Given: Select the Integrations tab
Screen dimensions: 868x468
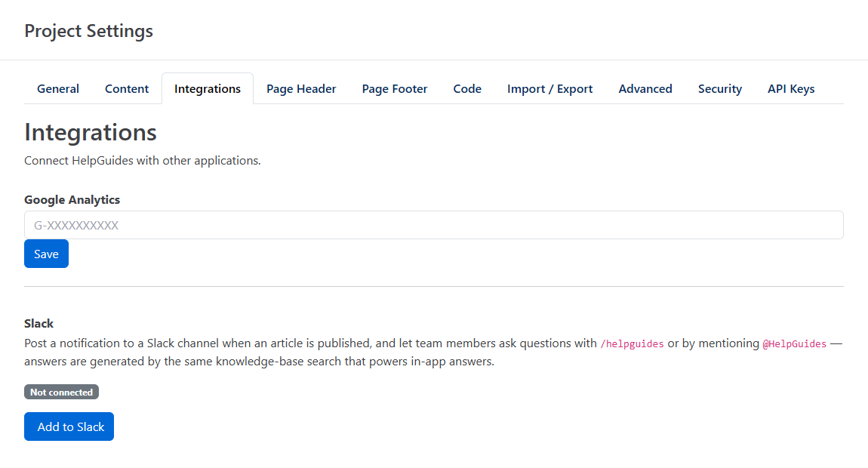Looking at the screenshot, I should tap(208, 88).
